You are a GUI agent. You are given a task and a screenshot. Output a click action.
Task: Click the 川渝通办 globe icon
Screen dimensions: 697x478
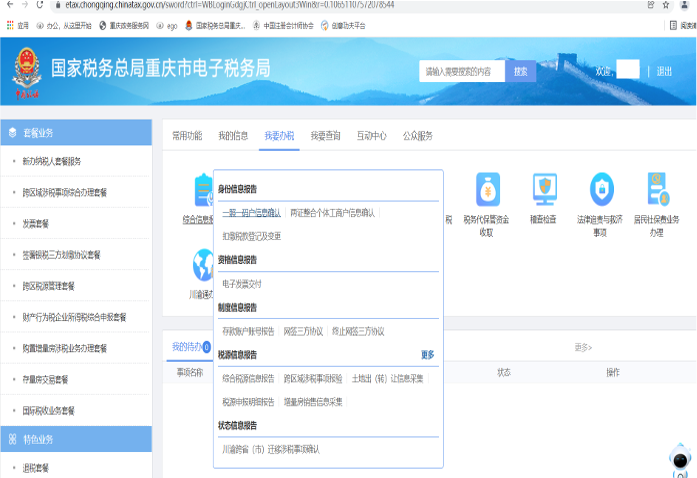(203, 265)
